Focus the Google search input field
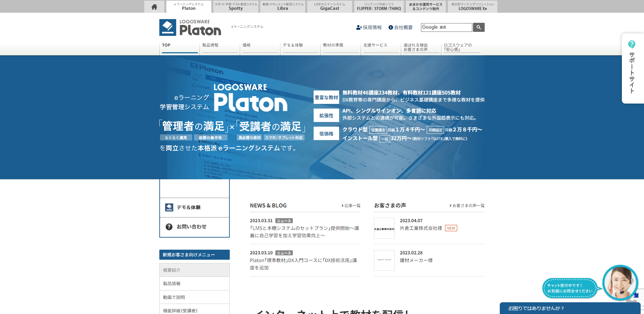This screenshot has height=314, width=644. [446, 27]
